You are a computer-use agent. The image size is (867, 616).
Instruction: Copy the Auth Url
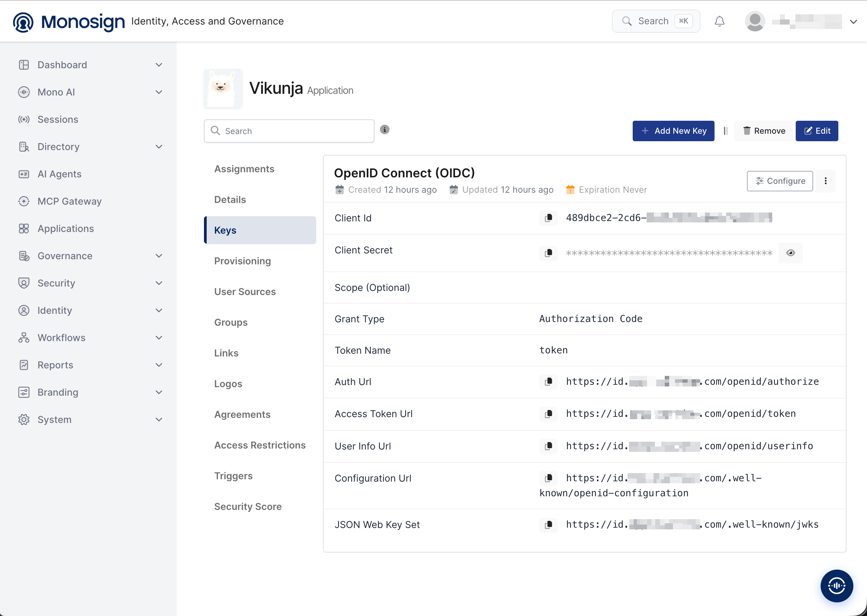[548, 382]
